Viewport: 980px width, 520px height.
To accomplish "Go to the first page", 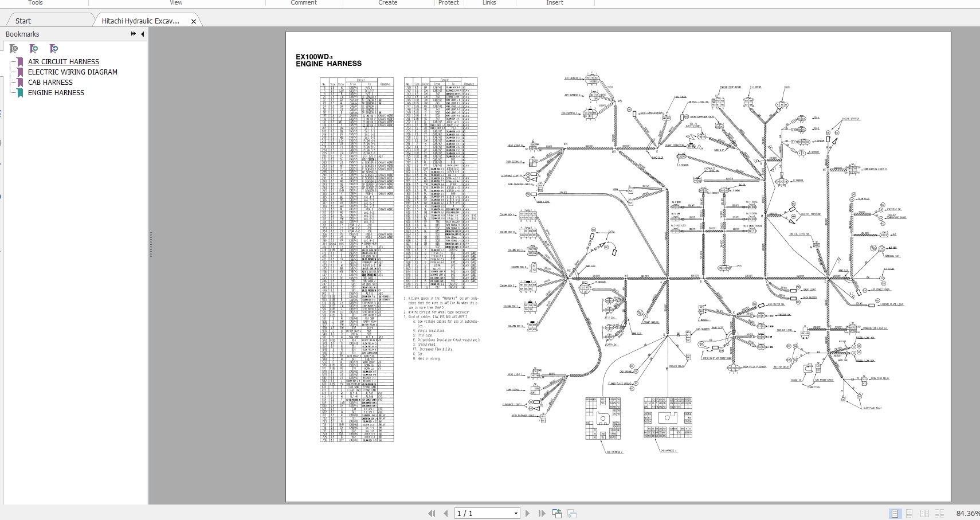I will point(432,513).
